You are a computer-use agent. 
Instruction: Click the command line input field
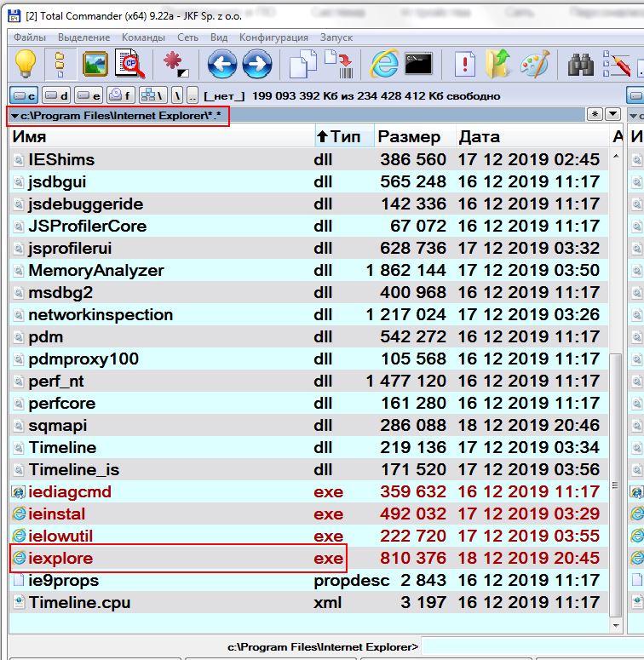tap(532, 646)
